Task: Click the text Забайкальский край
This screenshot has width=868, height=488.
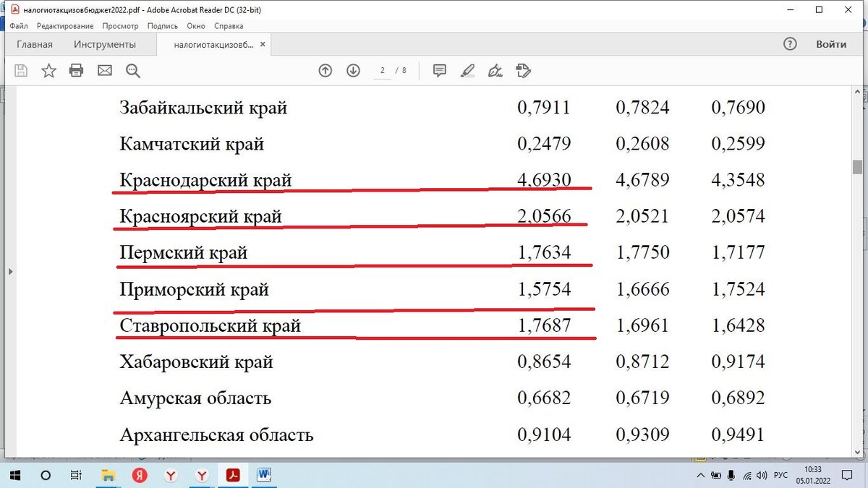Action: (203, 108)
